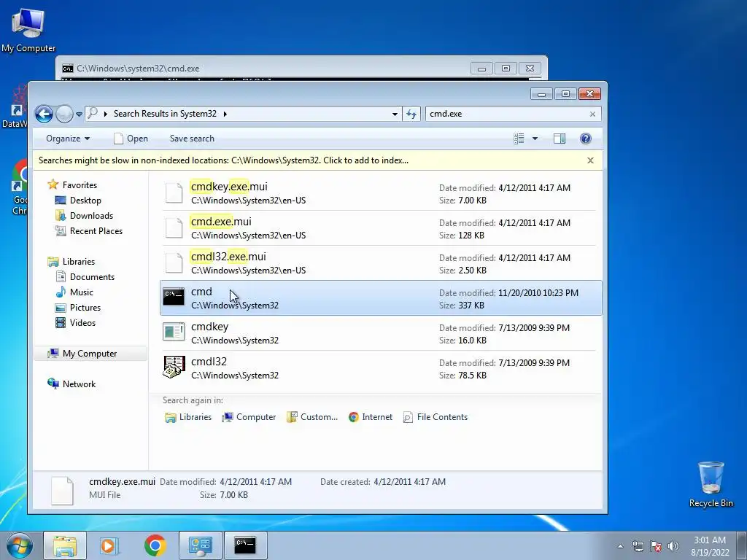Open Windows Explorer from taskbar
The height and width of the screenshot is (560, 747).
tap(65, 545)
